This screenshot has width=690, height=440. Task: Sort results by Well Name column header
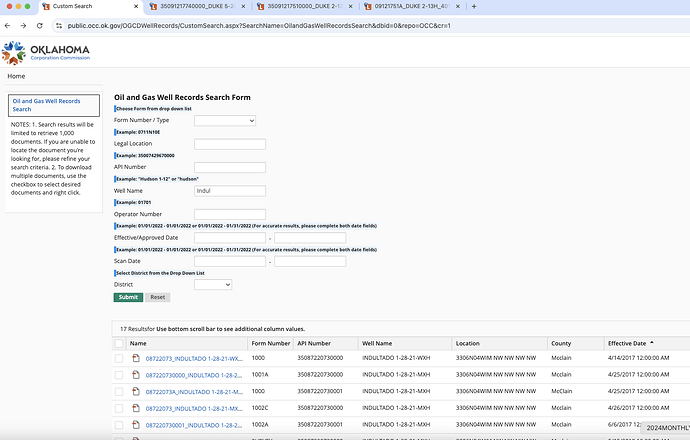(377, 343)
